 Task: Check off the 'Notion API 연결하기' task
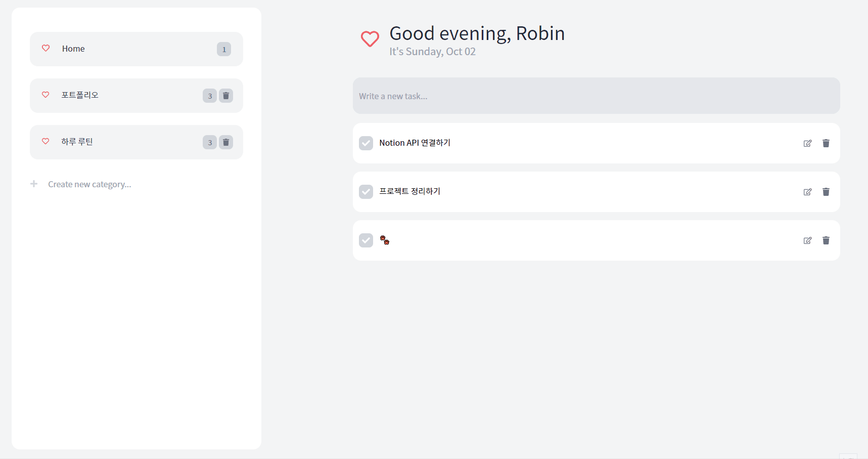(366, 143)
